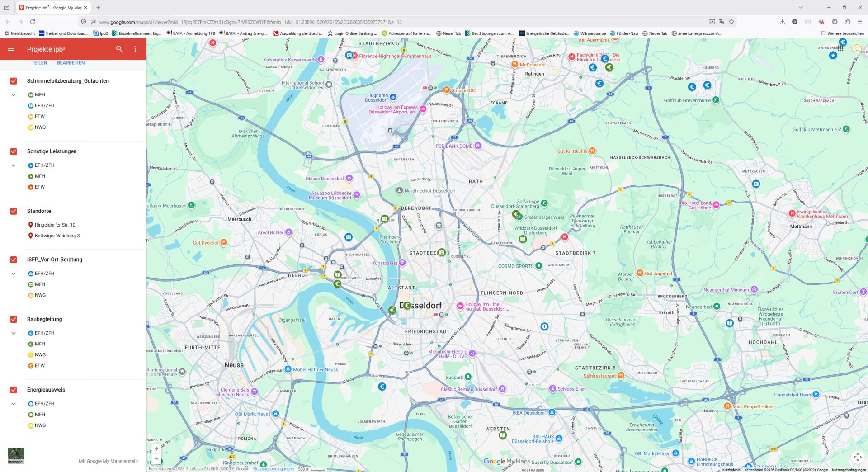Screen dimensions: 868x472
Task: Click the IKEA Düsseldorf shopping marker
Action: tap(552, 412)
